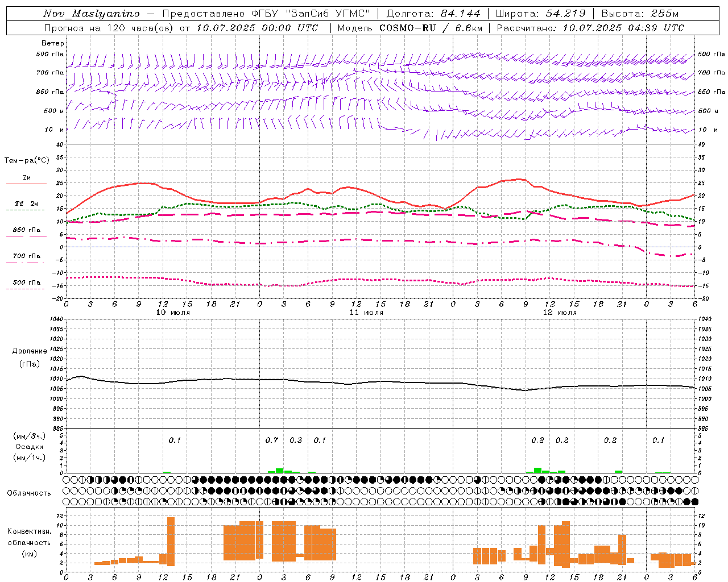The image size is (728, 582).
Task: Click the (км) unit label of convective panel
Action: pyautogui.click(x=29, y=554)
